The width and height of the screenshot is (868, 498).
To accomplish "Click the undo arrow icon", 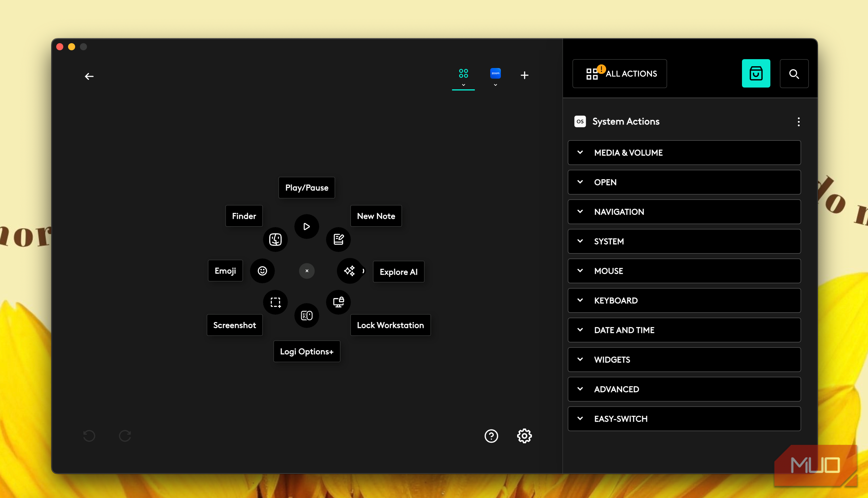I will (89, 436).
